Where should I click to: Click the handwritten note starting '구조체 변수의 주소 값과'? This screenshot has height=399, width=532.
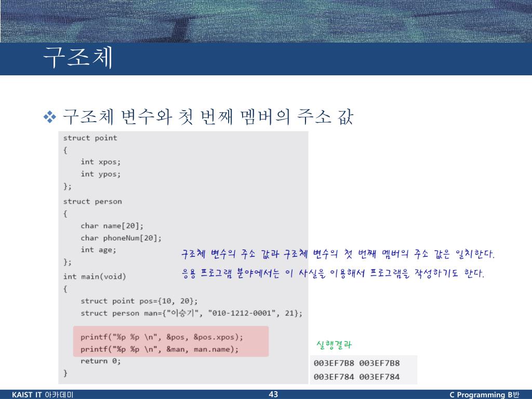(x=338, y=254)
